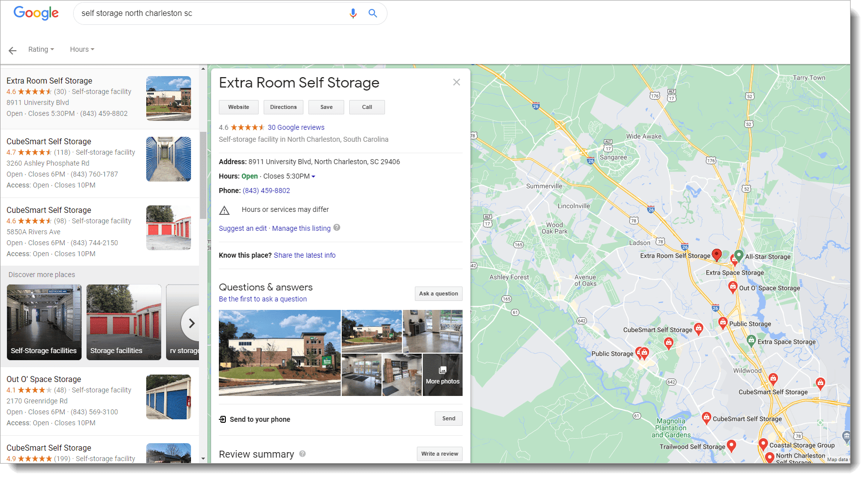Screen dimensions: 868x481
Task: Select CubeSmart at 3260 Ashley Phosphate Rd
Action: tap(49, 141)
